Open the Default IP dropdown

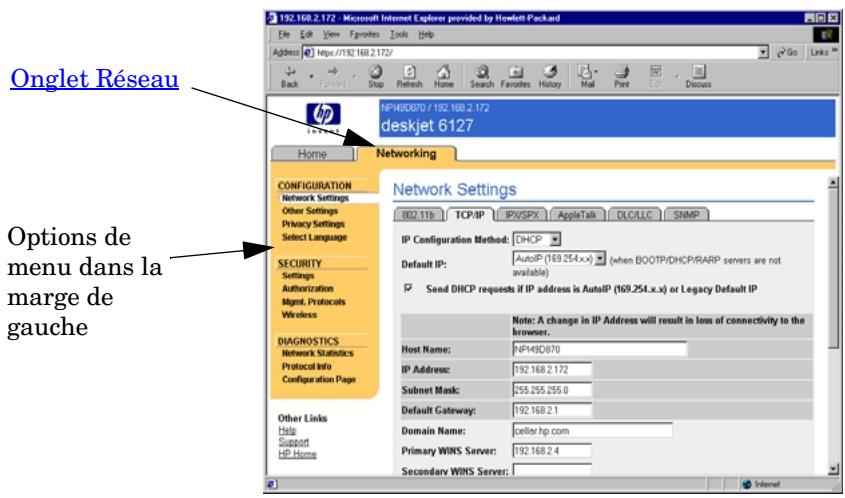coord(559,259)
